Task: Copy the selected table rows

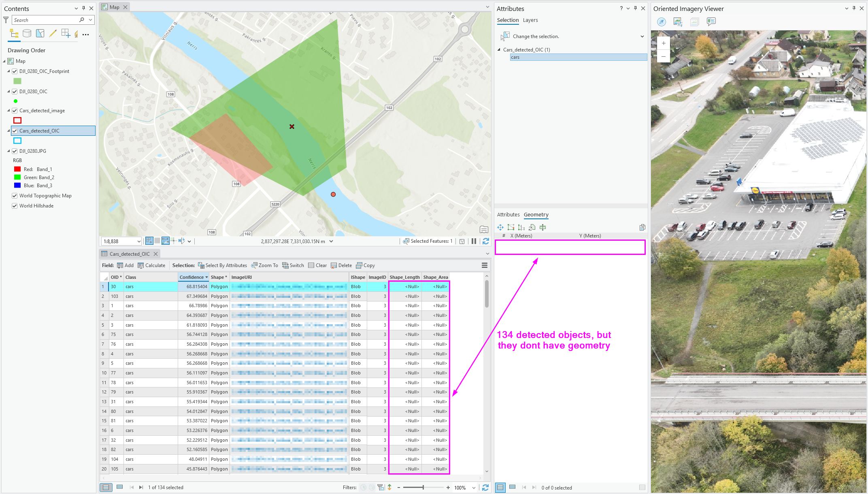Action: click(365, 265)
